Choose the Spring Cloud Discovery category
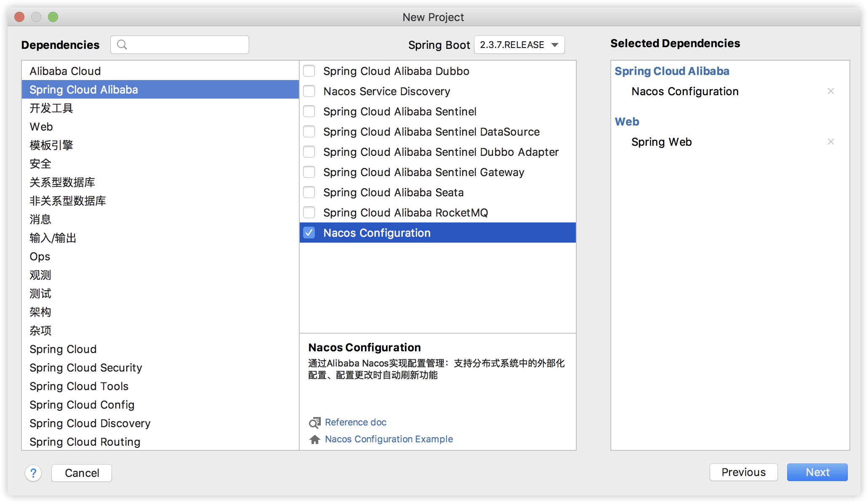The height and width of the screenshot is (503, 868). pos(90,423)
